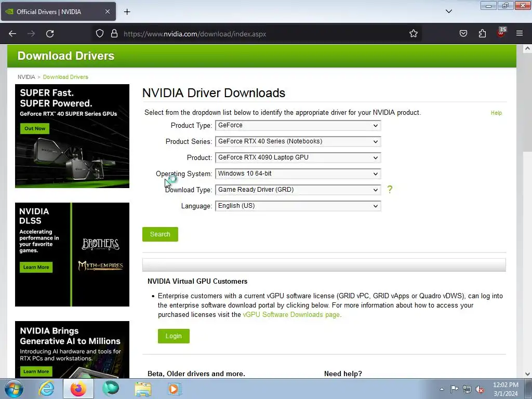Viewport: 532px width, 399px height.
Task: Open the tracking protection shield icon
Action: [x=99, y=34]
